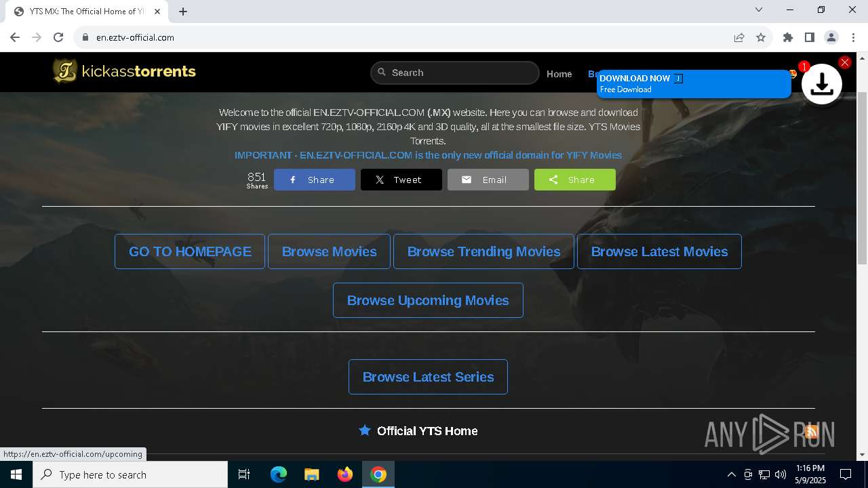Screen dimensions: 868x488
Task: Open Chrome extensions puzzle icon
Action: click(788, 37)
